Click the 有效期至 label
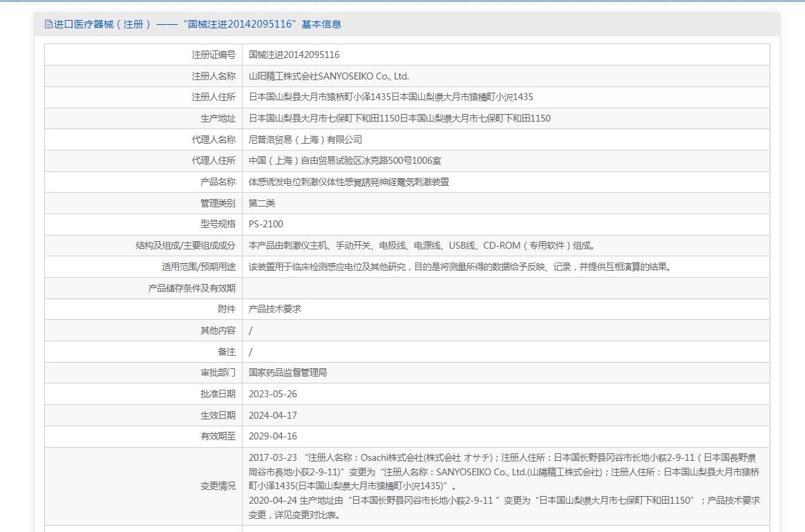Image resolution: width=805 pixels, height=532 pixels. (218, 437)
